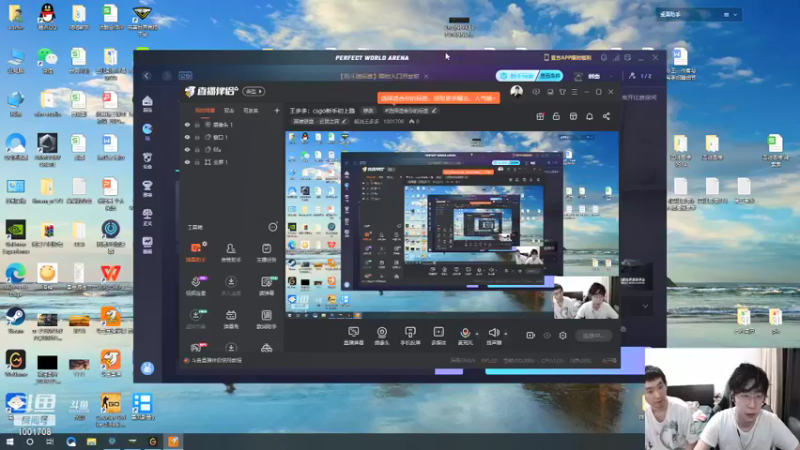
Task: Open the multimedia source icon
Action: point(439,332)
